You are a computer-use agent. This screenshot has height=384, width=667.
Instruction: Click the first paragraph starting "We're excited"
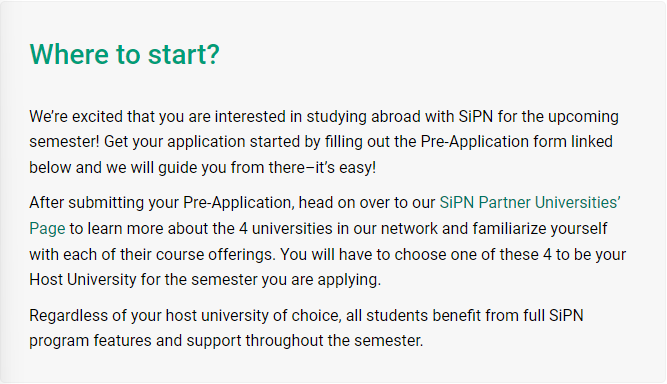[x=324, y=142]
